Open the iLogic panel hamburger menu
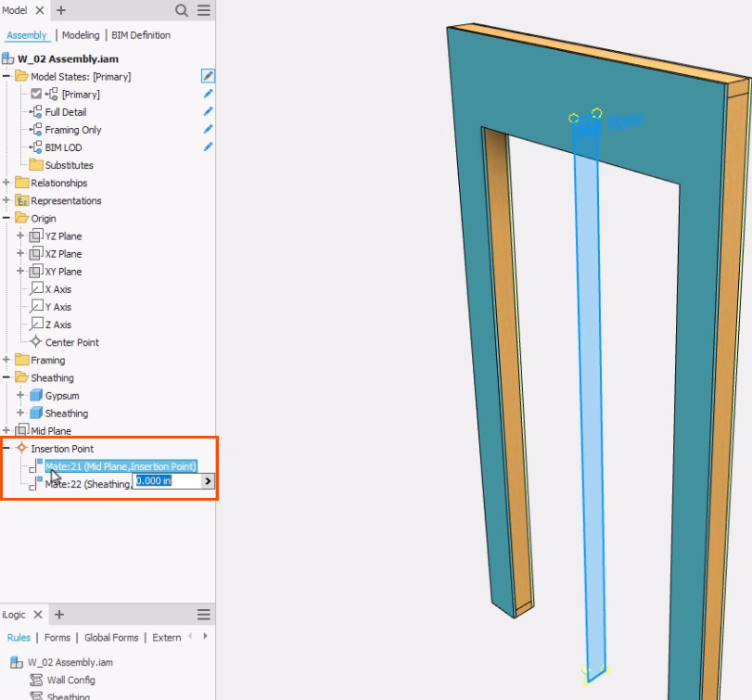The height and width of the screenshot is (700, 752). click(204, 615)
